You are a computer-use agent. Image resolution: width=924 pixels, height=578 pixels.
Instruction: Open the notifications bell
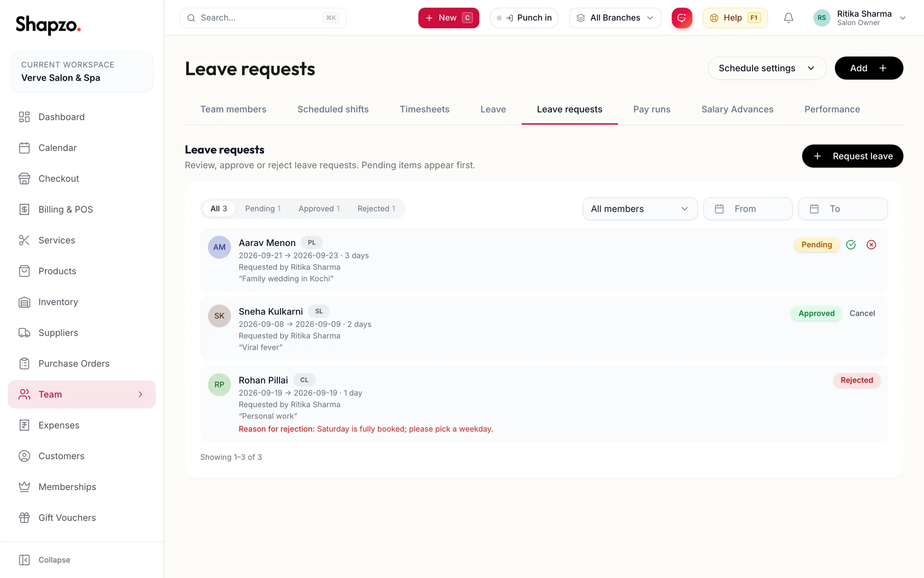pyautogui.click(x=789, y=18)
